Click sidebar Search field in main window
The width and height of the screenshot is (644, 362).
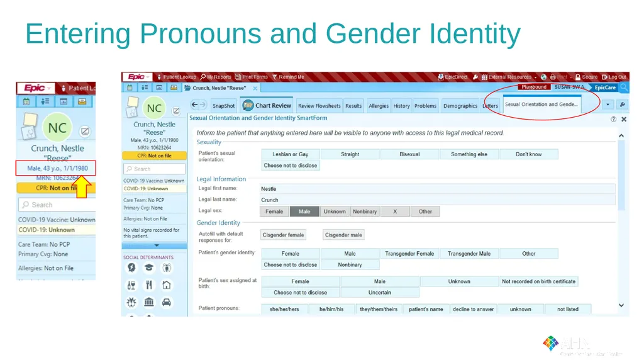(155, 169)
